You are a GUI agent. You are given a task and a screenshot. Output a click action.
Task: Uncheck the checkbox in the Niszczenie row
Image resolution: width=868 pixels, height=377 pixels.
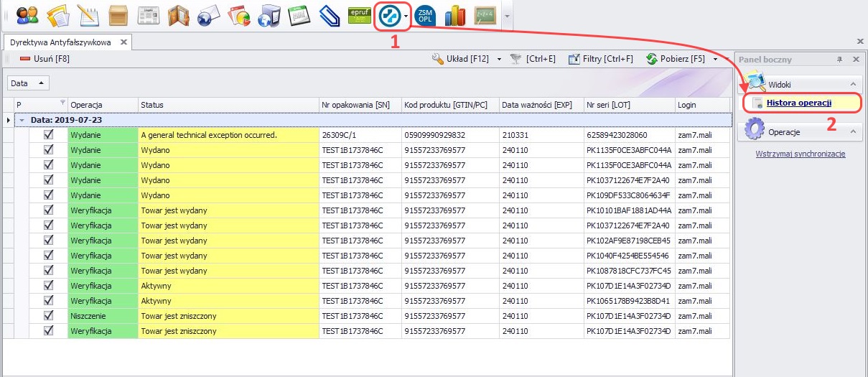[49, 315]
